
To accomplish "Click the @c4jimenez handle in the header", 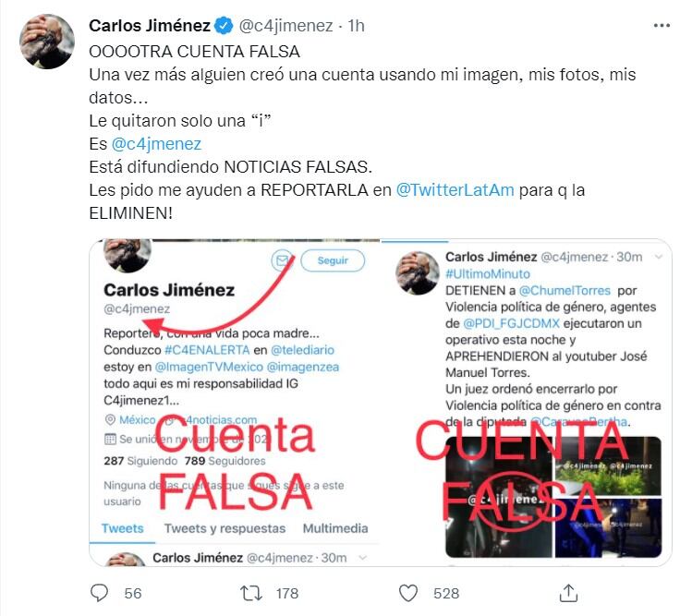I will 285,26.
